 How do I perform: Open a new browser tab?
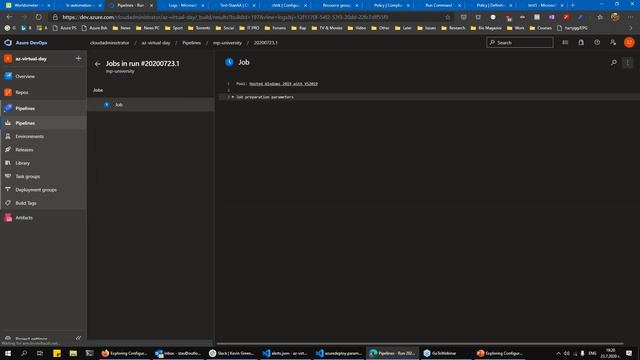572,5
